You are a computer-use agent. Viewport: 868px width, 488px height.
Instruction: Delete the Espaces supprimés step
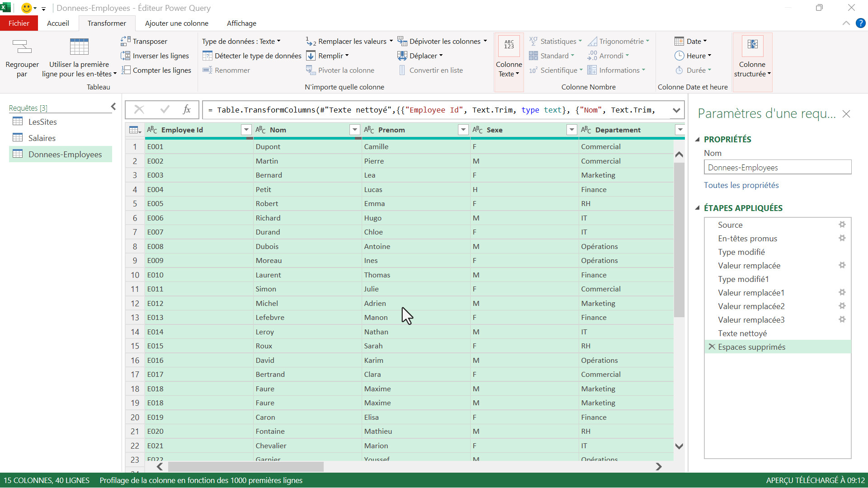pos(712,347)
